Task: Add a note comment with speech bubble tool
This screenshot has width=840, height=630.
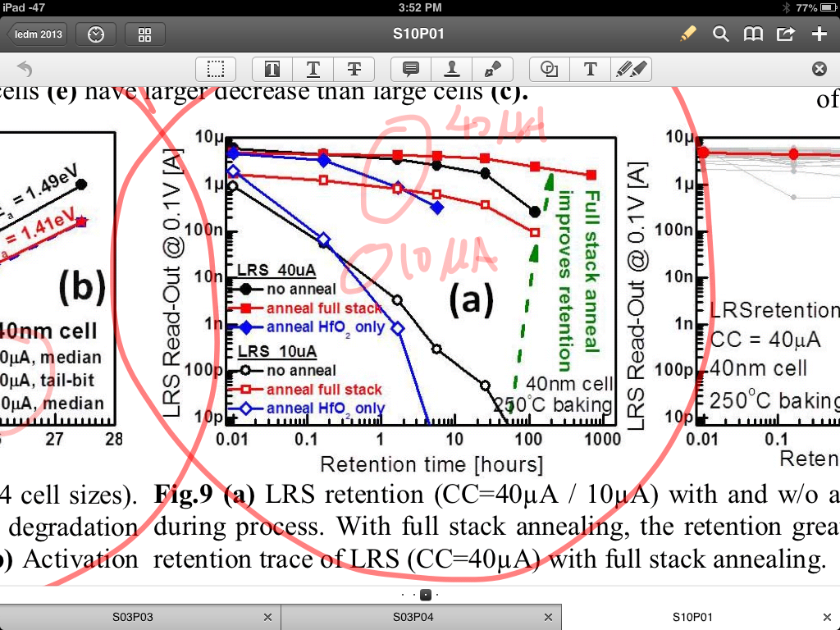Action: coord(411,69)
